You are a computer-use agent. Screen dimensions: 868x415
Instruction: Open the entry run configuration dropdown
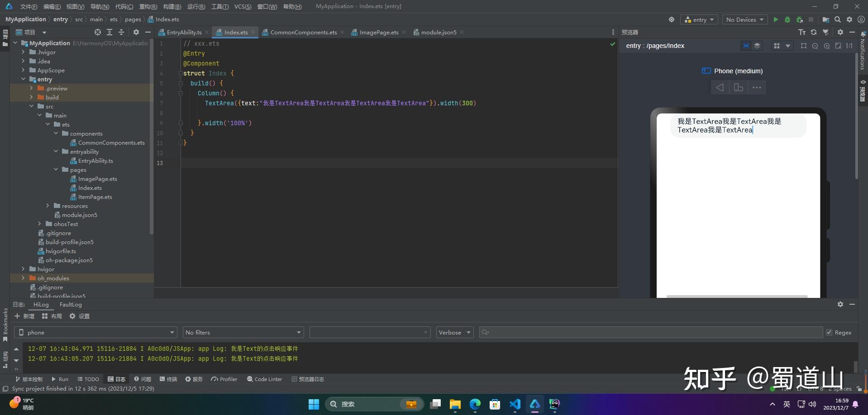(x=699, y=19)
